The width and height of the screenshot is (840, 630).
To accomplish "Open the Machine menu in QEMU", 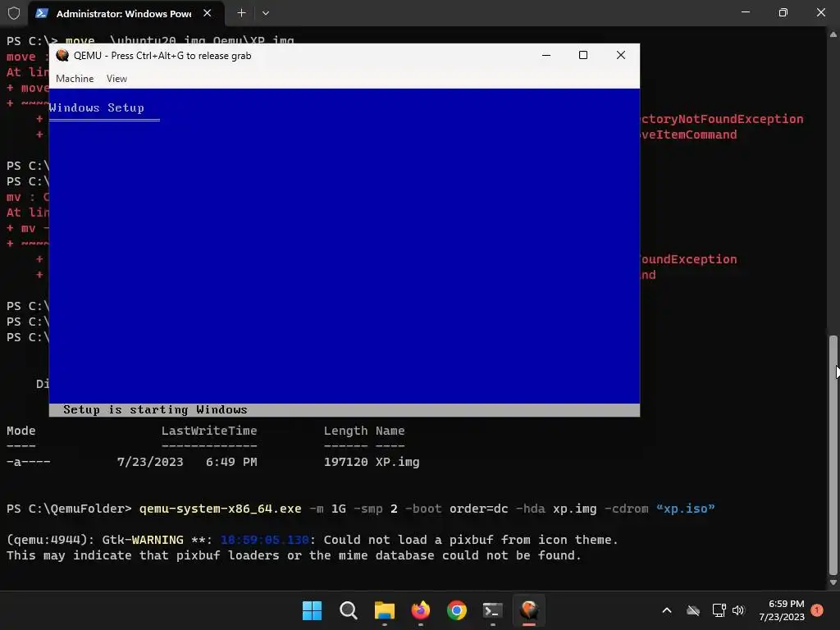I will click(x=75, y=79).
